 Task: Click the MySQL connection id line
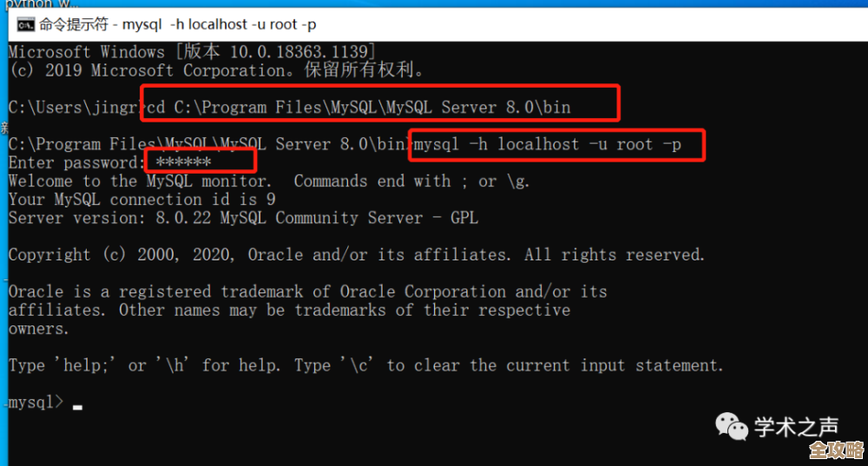(142, 200)
